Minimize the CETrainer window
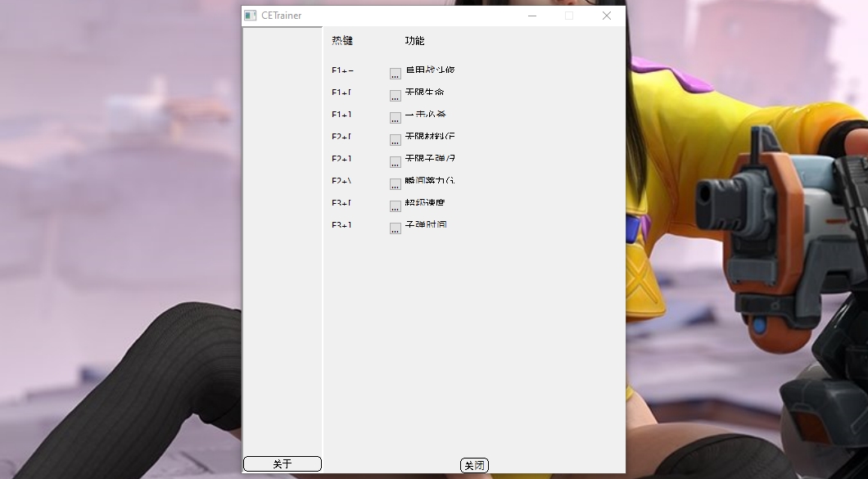Screen dimensions: 868x479 click(532, 16)
